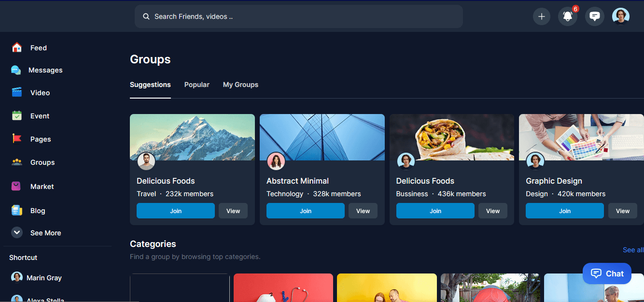Screen dimensions: 644x302
Task: Click avatar on Graphic Design card
Action: (x=535, y=161)
